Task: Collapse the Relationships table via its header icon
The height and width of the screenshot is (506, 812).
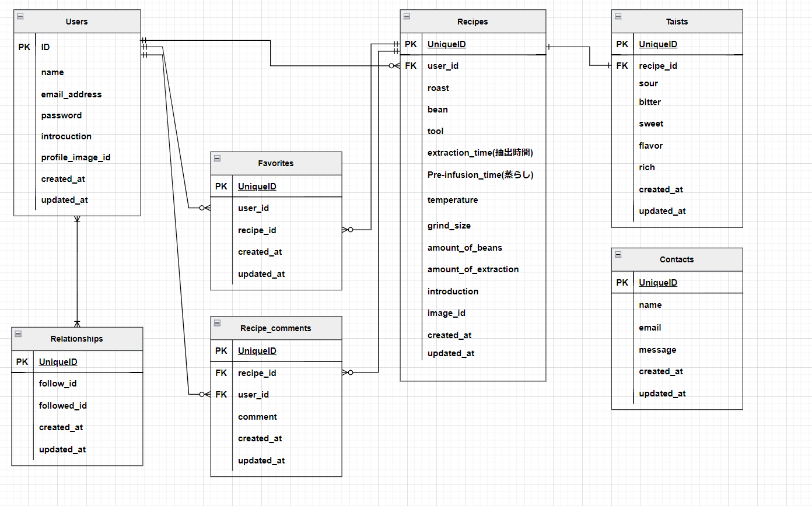Action: (x=17, y=335)
